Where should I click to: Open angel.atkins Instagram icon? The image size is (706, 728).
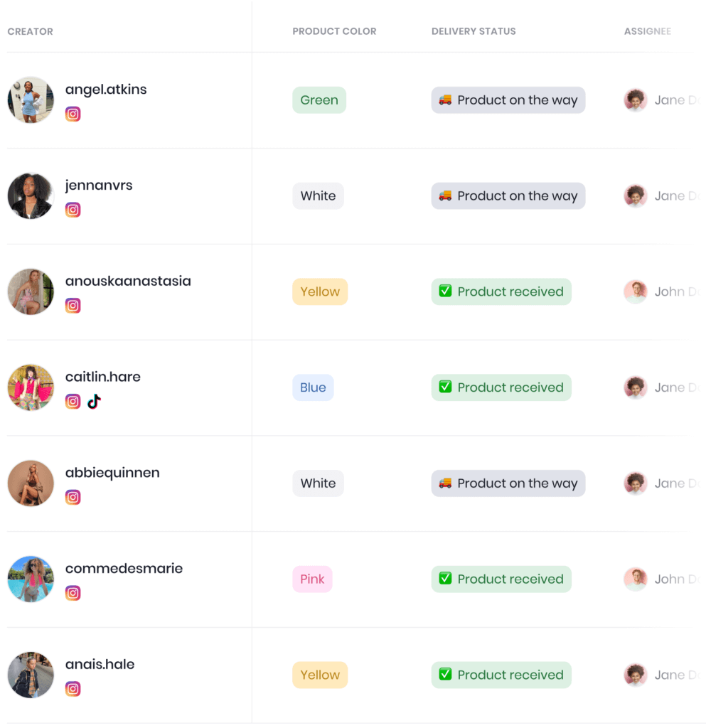click(x=73, y=114)
